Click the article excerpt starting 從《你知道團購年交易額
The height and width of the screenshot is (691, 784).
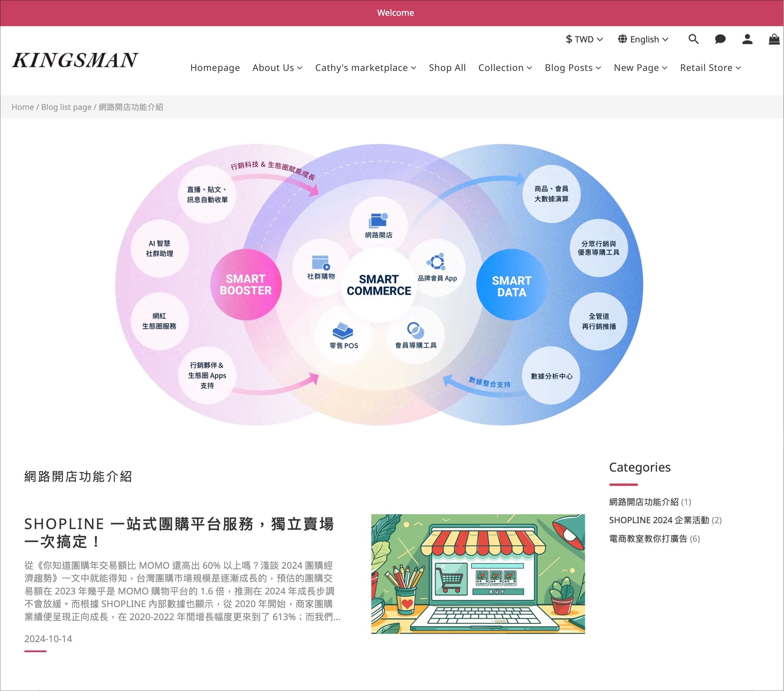pyautogui.click(x=182, y=591)
